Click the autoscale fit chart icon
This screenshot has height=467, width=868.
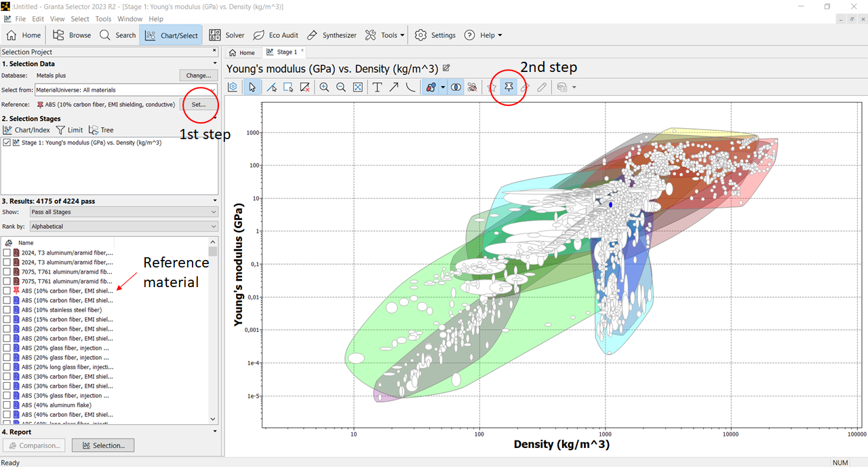coord(358,88)
